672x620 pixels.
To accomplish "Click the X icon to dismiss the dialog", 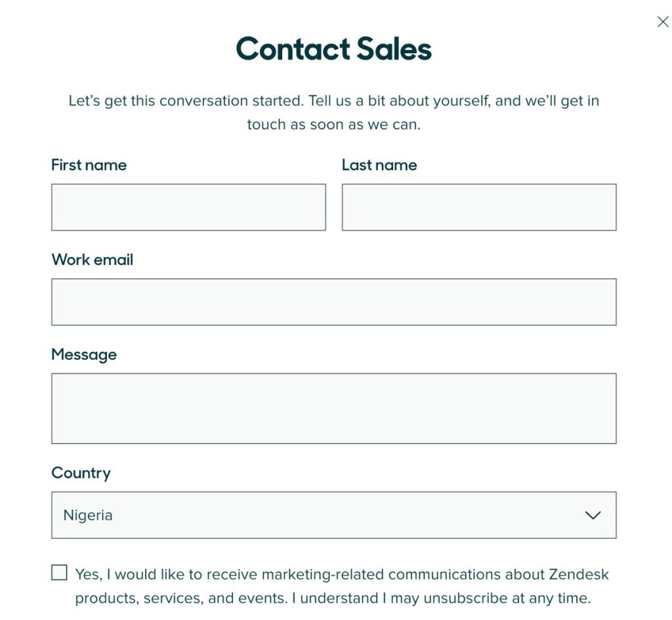I will tap(662, 22).
